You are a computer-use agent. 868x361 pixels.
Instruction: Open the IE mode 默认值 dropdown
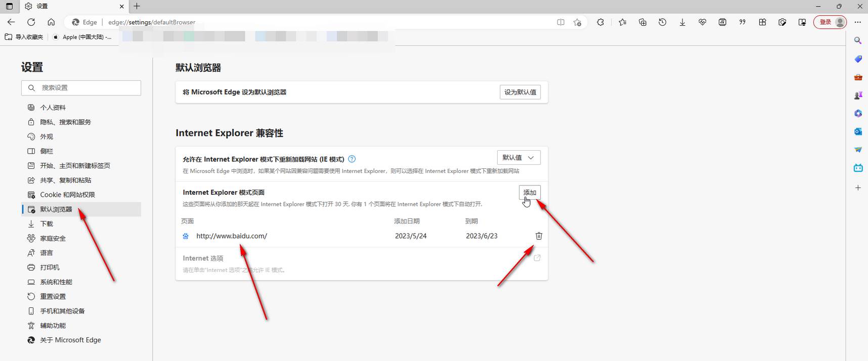[x=518, y=158]
